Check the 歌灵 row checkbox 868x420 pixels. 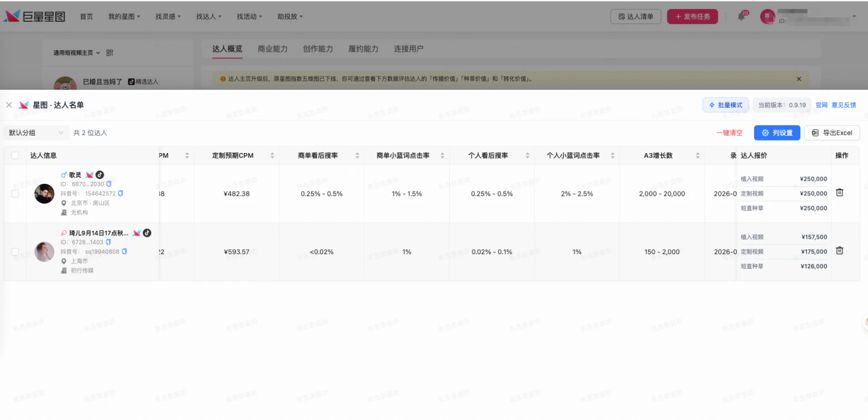tap(15, 193)
